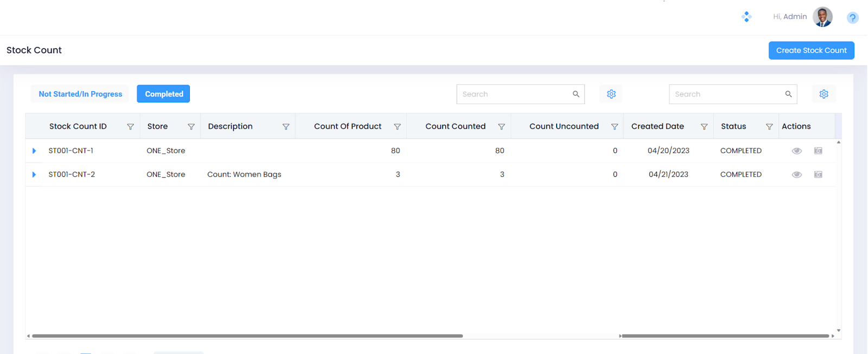
Task: Sort by the Count Of Product header
Action: pyautogui.click(x=347, y=126)
